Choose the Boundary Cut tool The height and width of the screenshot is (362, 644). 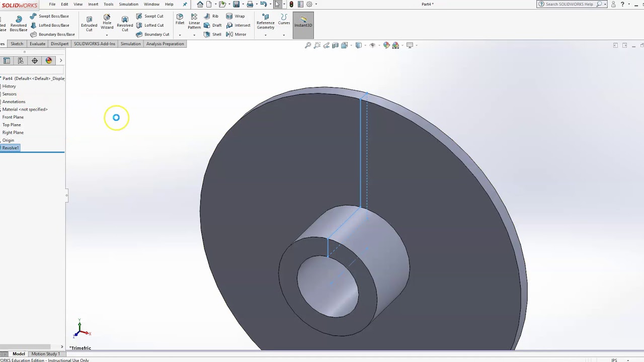[152, 34]
